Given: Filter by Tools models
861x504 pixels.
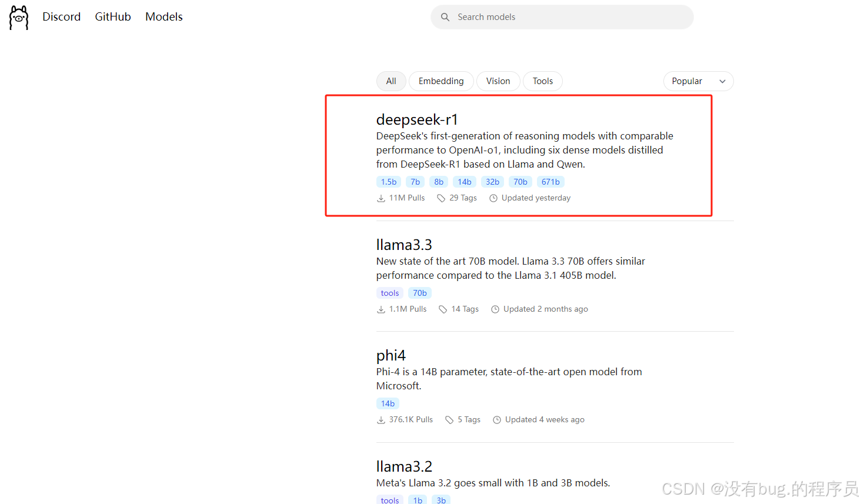Looking at the screenshot, I should click(543, 81).
